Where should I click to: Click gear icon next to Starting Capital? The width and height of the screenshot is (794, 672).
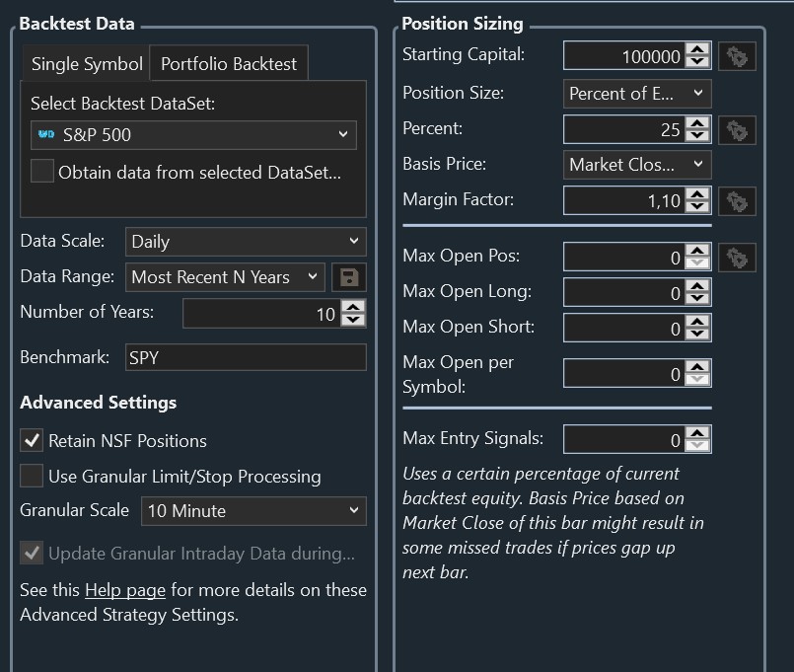[x=736, y=56]
